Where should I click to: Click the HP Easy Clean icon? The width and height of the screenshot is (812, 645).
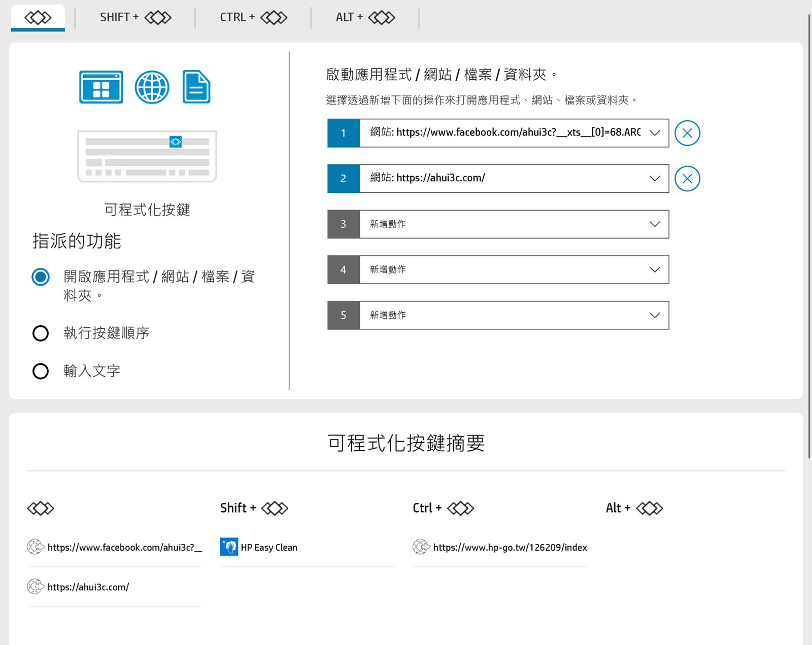[229, 547]
